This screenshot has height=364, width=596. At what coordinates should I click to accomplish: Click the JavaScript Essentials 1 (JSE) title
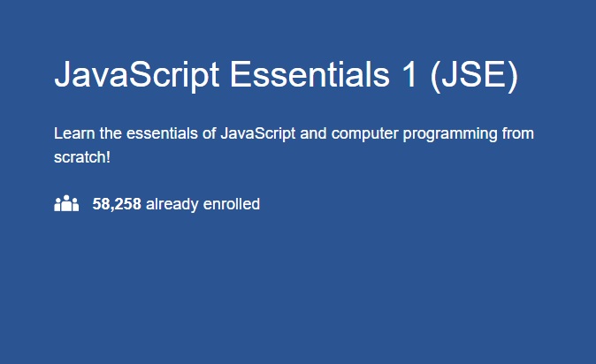286,76
